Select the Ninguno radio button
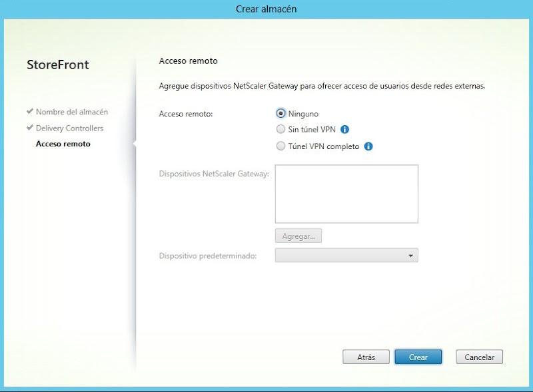Viewport: 533px width, 392px height. (280, 113)
